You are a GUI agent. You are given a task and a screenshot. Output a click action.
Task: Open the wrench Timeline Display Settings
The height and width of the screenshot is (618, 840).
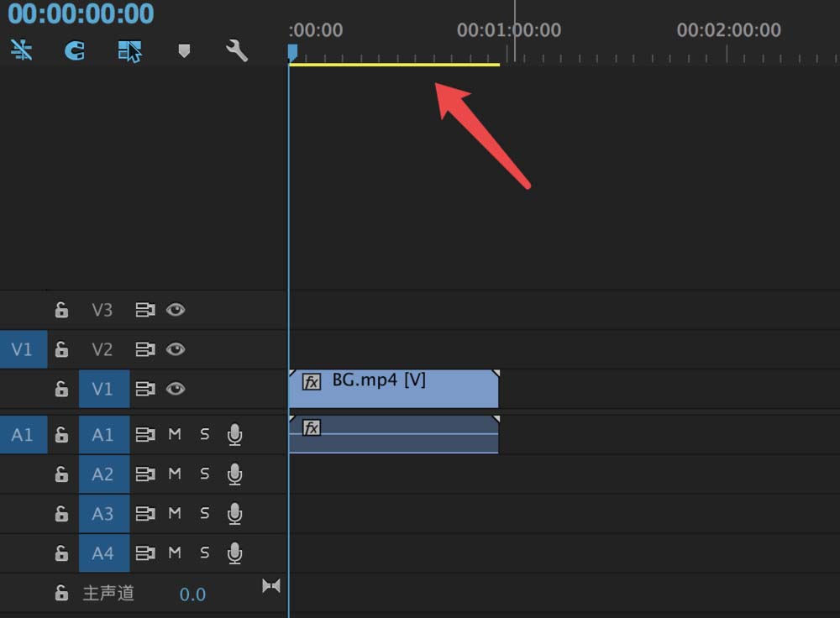tap(237, 50)
